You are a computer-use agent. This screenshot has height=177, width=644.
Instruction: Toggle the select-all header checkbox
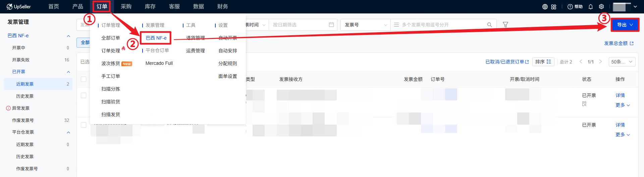(x=84, y=79)
